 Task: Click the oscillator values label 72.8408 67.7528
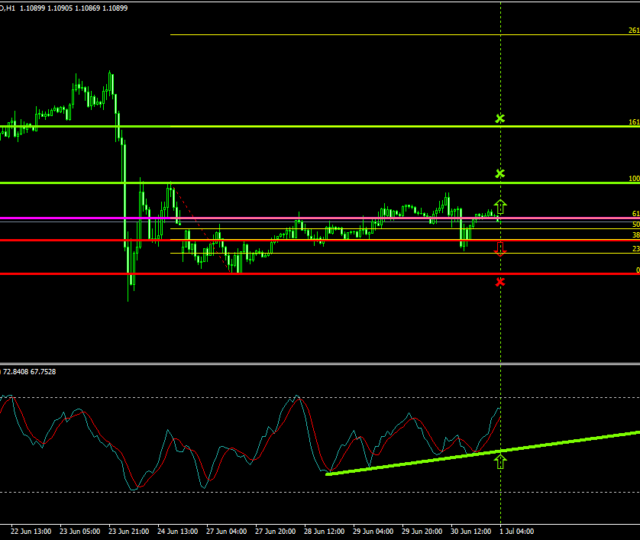coord(32,371)
